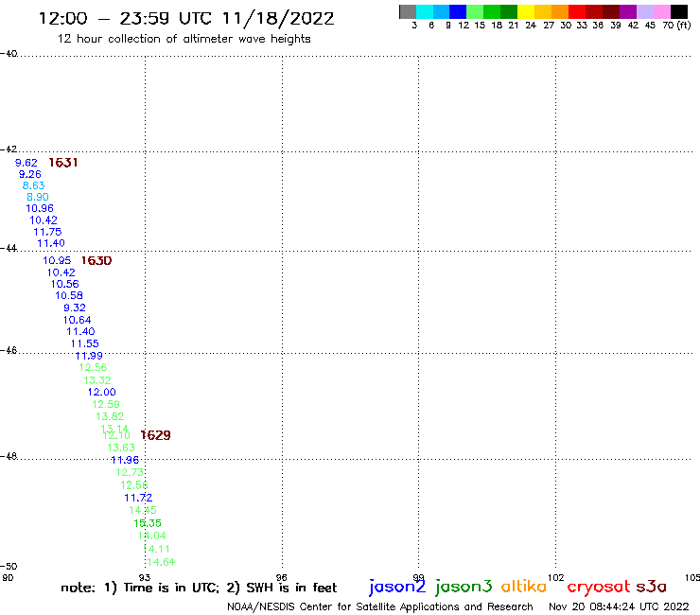Click the timestamp 'Nov 20 08:44:24 UTC 2022'
The height and width of the screenshot is (615, 700).
point(619,606)
